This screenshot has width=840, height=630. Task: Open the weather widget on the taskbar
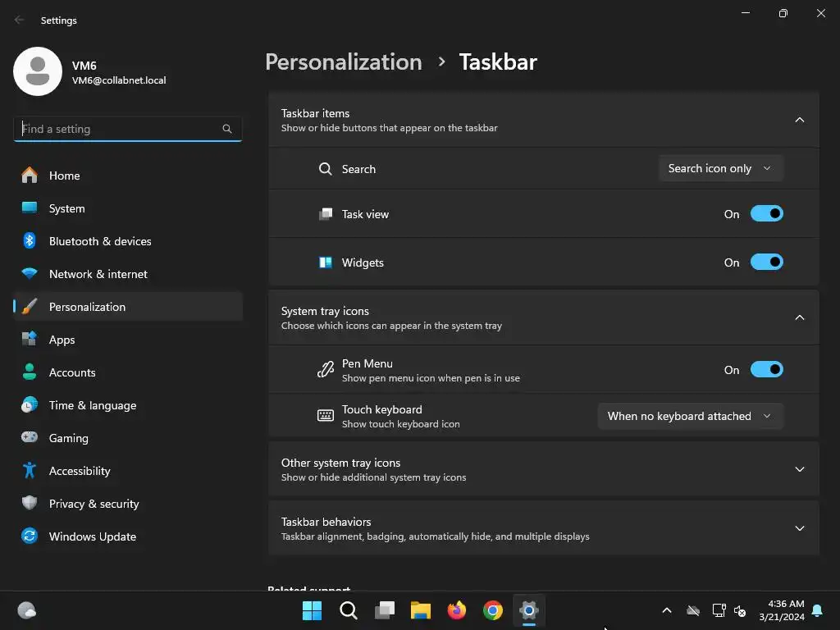pyautogui.click(x=27, y=610)
